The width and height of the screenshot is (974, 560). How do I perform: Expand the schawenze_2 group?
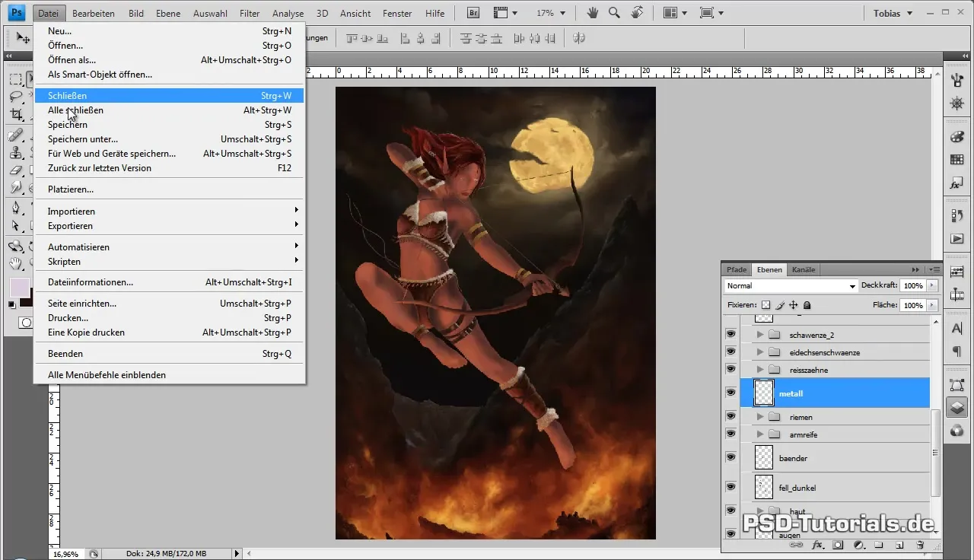click(x=759, y=334)
